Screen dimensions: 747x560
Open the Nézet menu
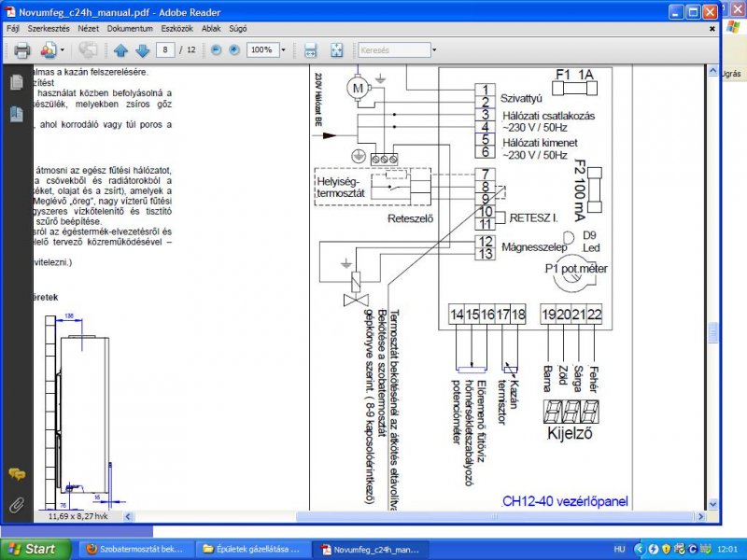pyautogui.click(x=88, y=29)
